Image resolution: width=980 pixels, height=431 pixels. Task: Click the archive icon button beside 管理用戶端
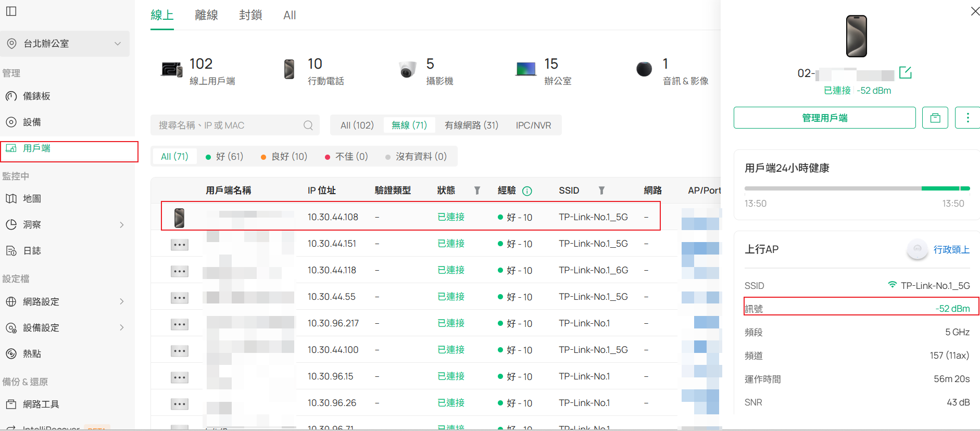(935, 118)
